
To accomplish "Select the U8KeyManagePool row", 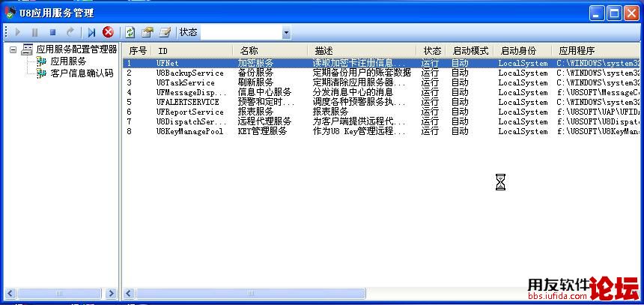I will pyautogui.click(x=381, y=132).
